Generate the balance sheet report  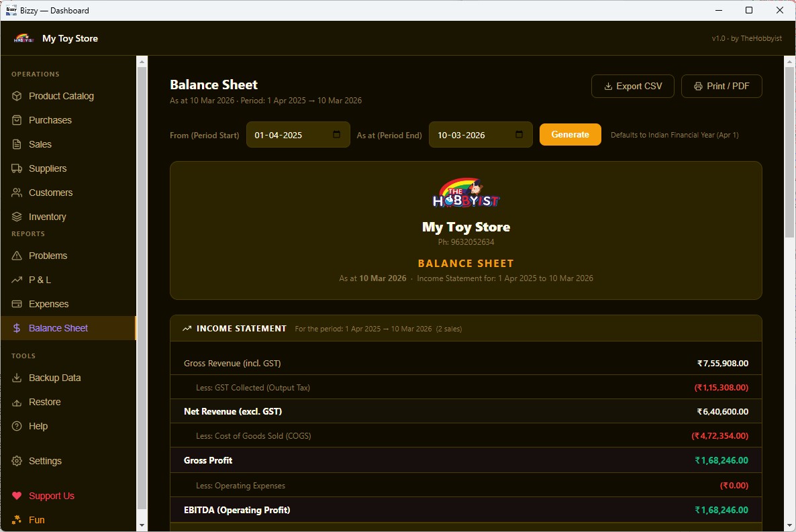pyautogui.click(x=570, y=135)
